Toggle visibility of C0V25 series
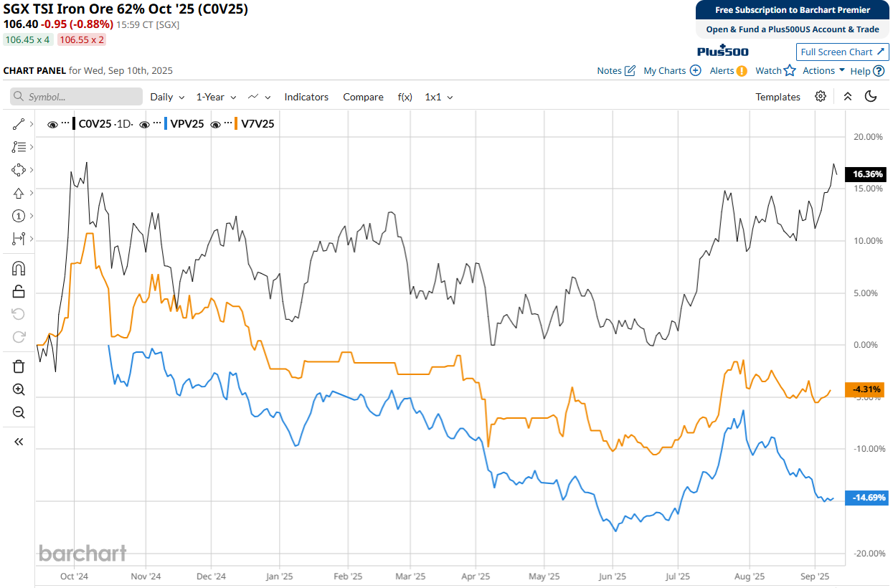Image resolution: width=893 pixels, height=588 pixels. pyautogui.click(x=52, y=124)
